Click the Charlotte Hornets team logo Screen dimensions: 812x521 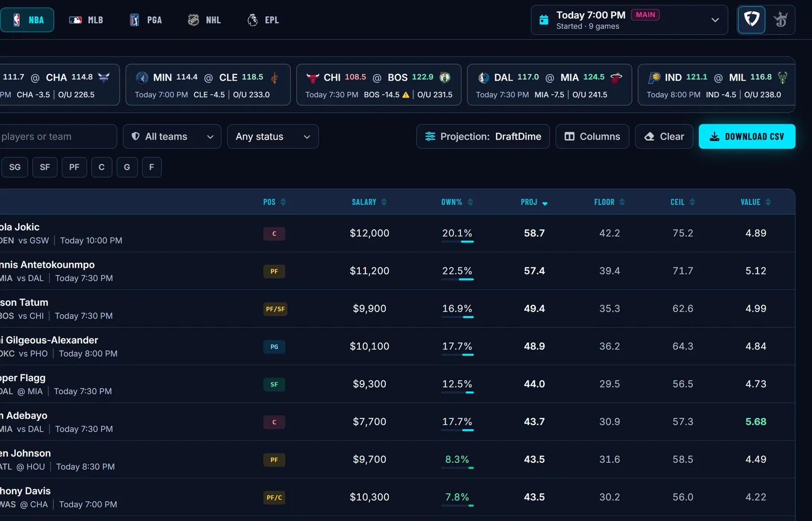click(x=104, y=77)
